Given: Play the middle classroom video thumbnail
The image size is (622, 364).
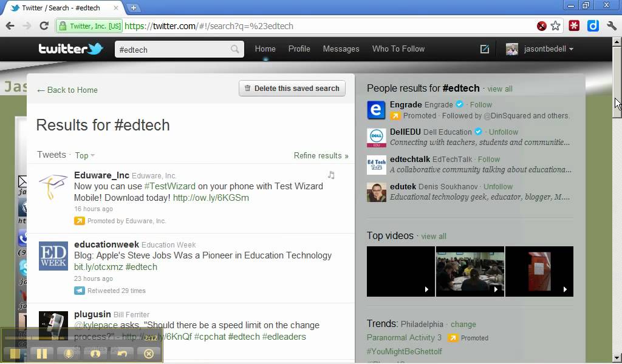Looking at the screenshot, I should click(x=470, y=271).
